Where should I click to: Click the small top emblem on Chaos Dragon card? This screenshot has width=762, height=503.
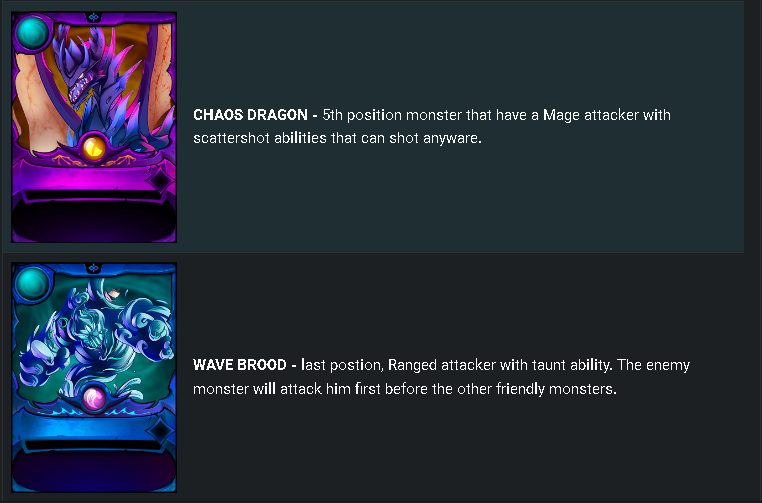click(94, 17)
